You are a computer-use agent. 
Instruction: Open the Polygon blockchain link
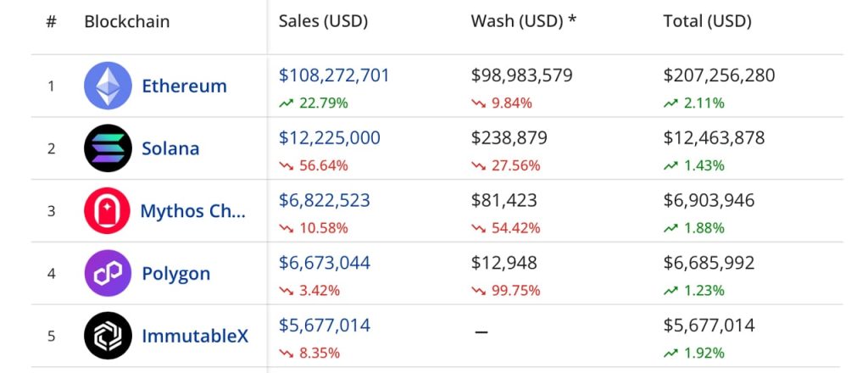click(175, 274)
